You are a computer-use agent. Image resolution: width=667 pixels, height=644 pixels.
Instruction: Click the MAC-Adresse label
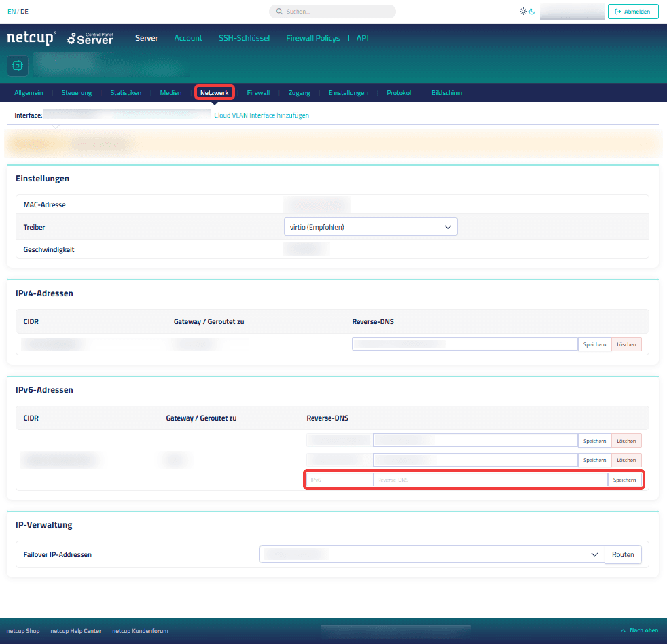tap(44, 204)
